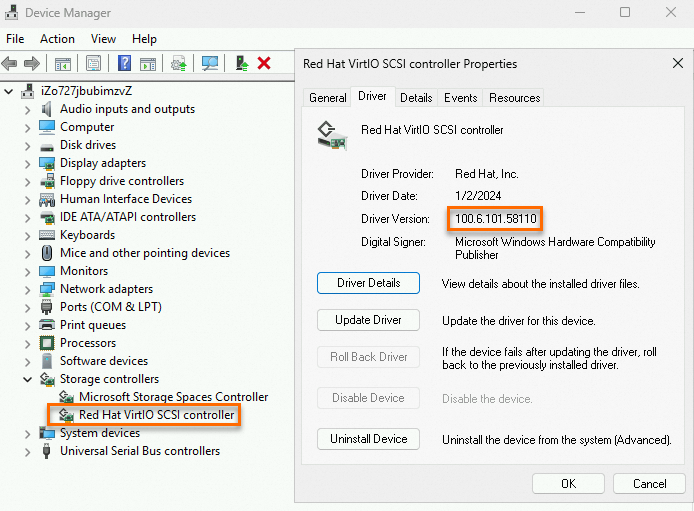Click the Back arrow toolbar icon
Screen dimensions: 694x511
pyautogui.click(x=9, y=64)
